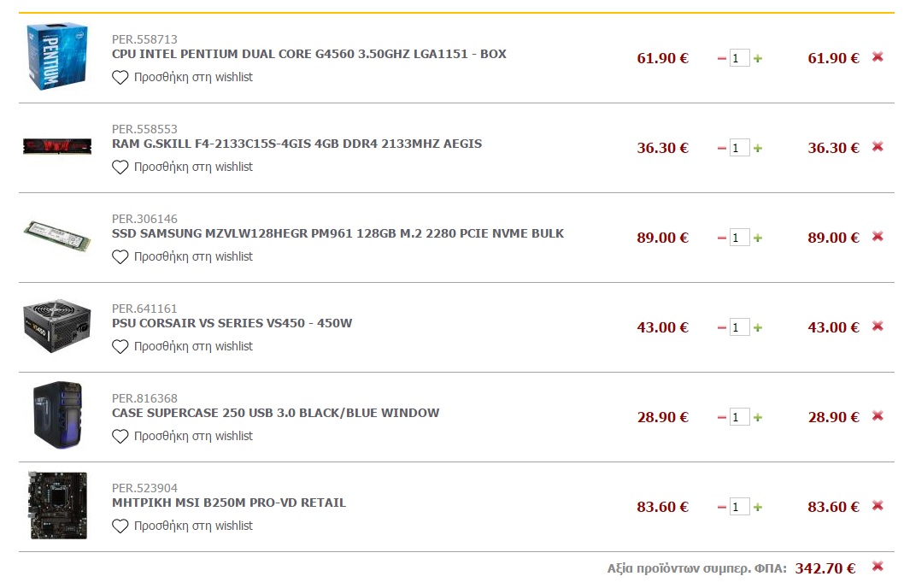
Task: Click quantity field for MSI motherboard
Action: point(740,507)
